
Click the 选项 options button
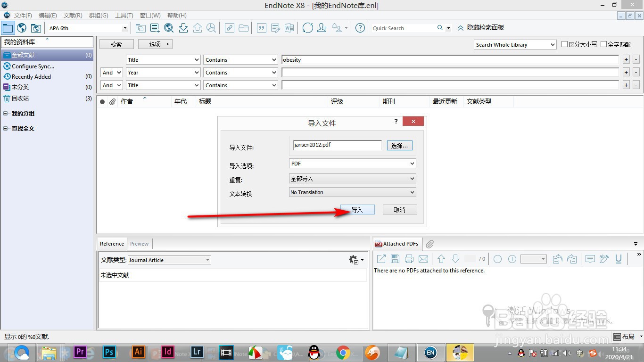tap(155, 44)
